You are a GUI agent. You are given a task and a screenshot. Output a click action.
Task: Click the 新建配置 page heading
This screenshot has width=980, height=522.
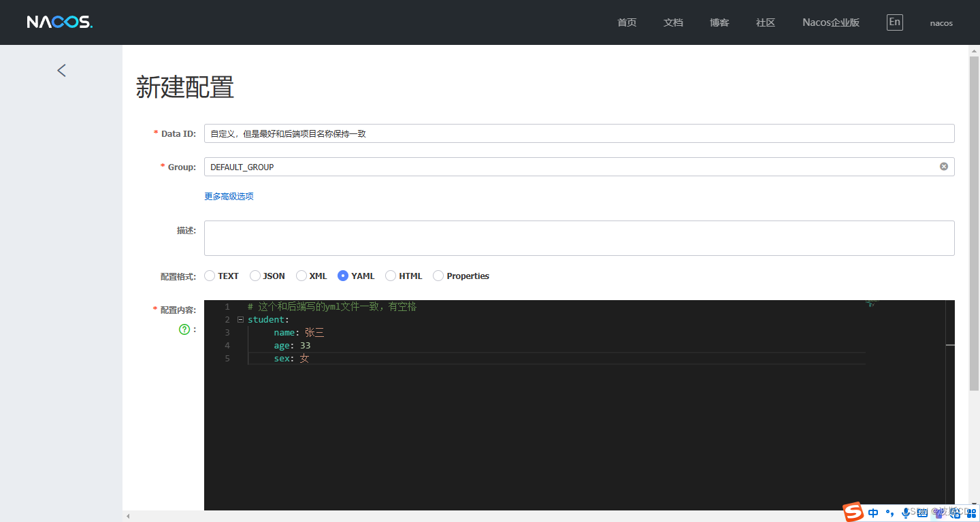[x=185, y=87]
